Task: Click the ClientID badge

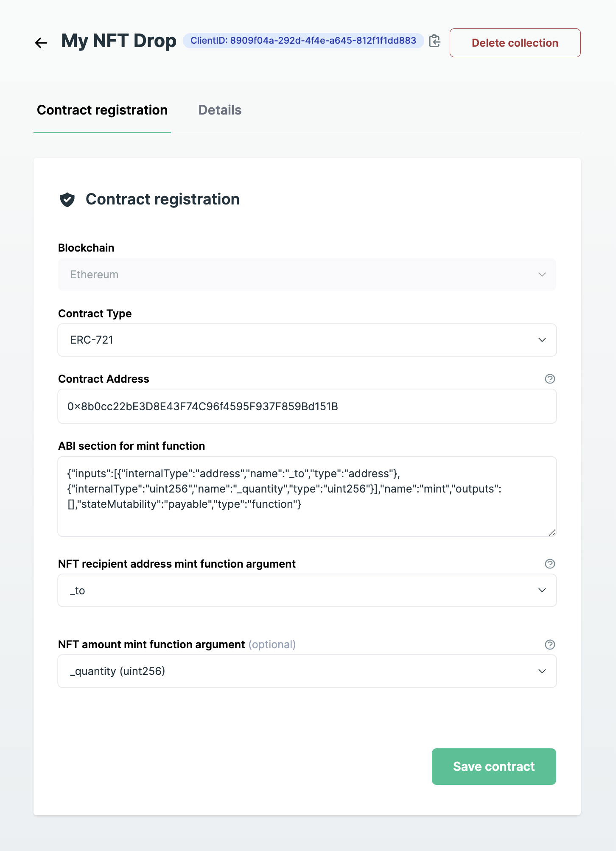Action: click(x=303, y=41)
